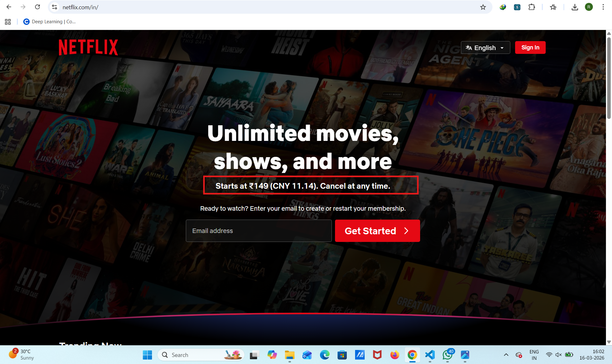The image size is (612, 364).
Task: Open the Chrome profile avatar R
Action: click(x=589, y=7)
